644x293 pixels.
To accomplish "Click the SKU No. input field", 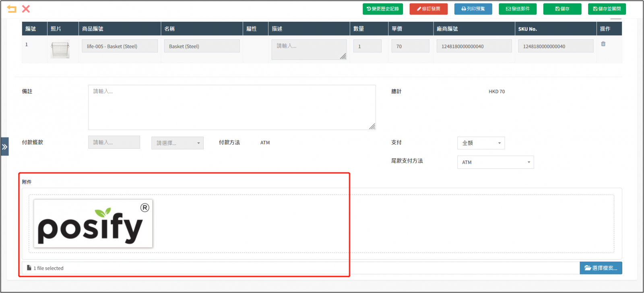I will pyautogui.click(x=556, y=46).
